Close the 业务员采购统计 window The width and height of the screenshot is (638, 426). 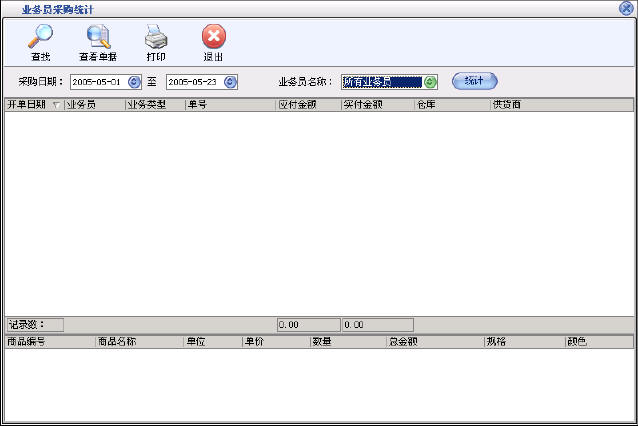(x=626, y=8)
